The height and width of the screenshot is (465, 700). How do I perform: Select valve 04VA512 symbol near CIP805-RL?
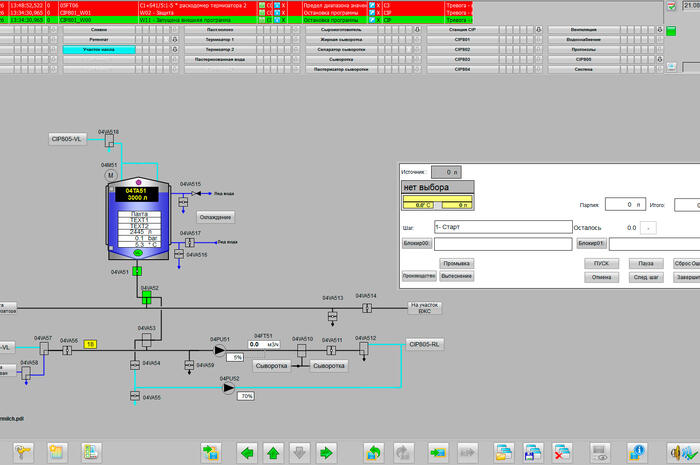[364, 348]
